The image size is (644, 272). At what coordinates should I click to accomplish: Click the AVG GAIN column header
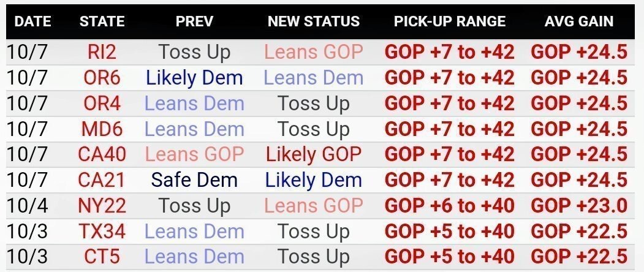click(x=579, y=21)
